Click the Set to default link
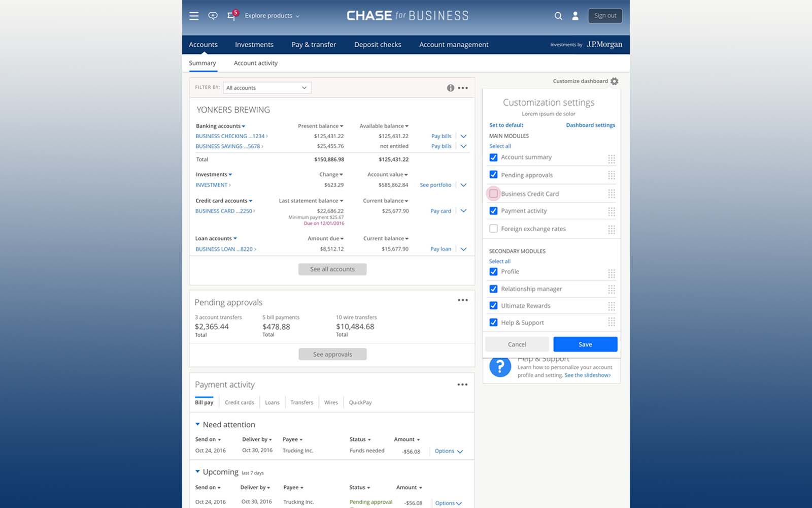Screen dimensions: 812x508 pyautogui.click(x=506, y=125)
